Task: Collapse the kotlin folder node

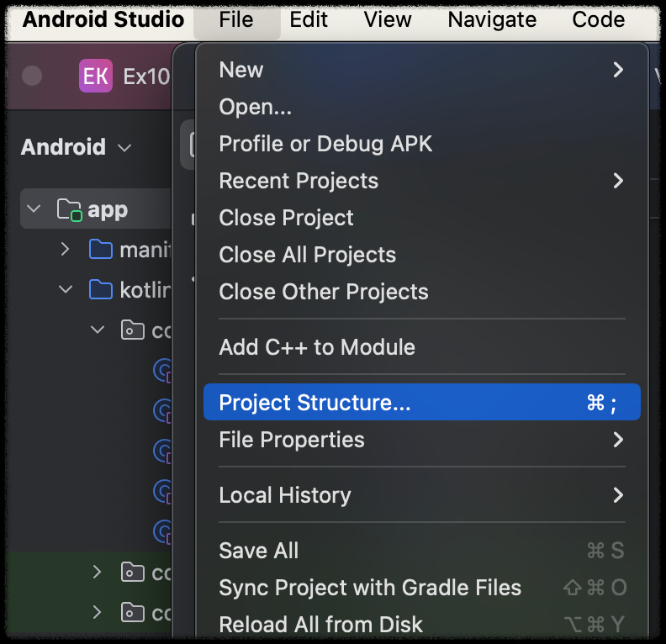Action: 66,289
